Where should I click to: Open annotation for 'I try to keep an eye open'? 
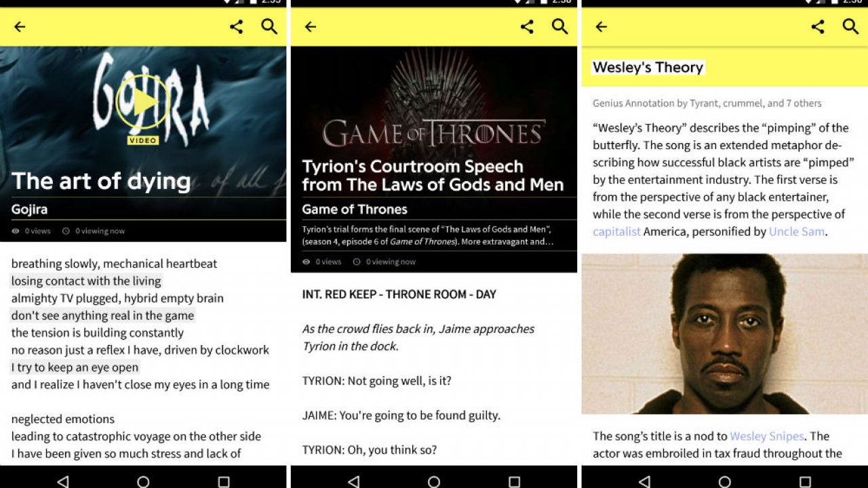pyautogui.click(x=75, y=367)
